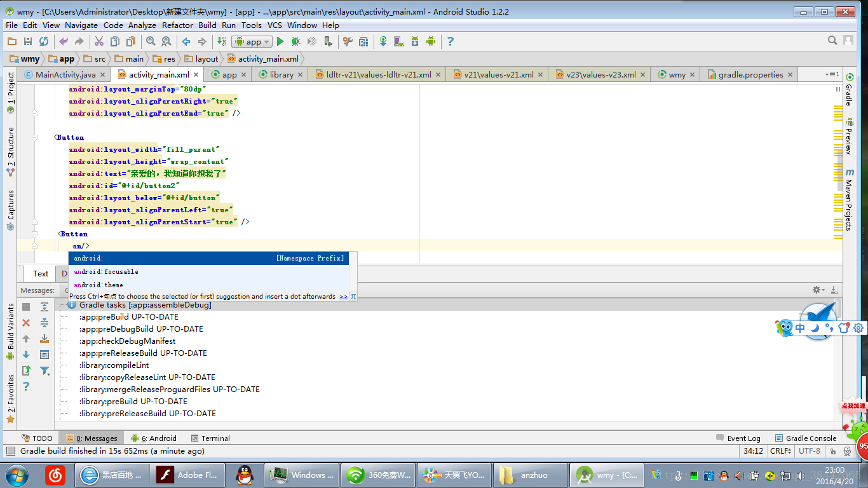The image size is (868, 488).
Task: Open the Messages panel gear settings dropdown
Action: [819, 290]
